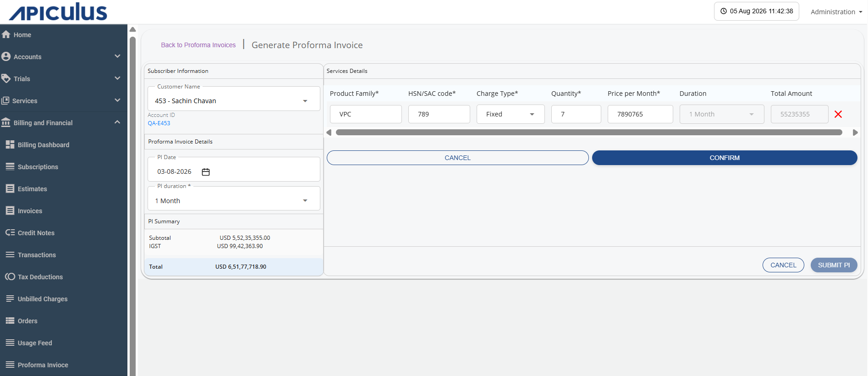Click the Quantity field showing 7
The height and width of the screenshot is (376, 868).
(x=576, y=114)
